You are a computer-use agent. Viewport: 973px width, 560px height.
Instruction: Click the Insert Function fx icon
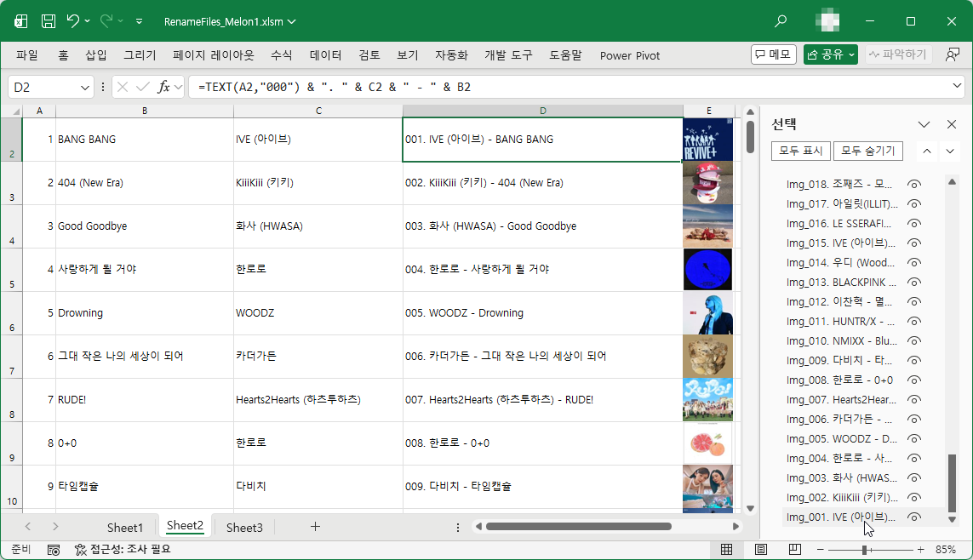[x=163, y=87]
